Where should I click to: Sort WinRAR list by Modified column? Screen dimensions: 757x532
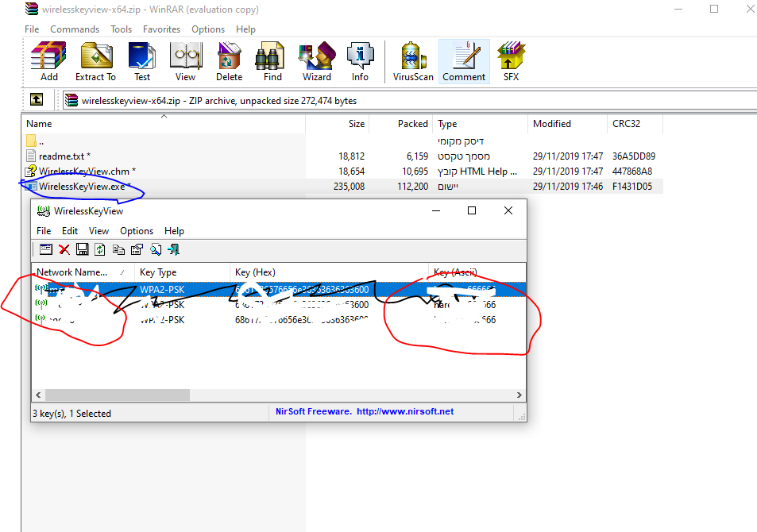click(x=567, y=124)
